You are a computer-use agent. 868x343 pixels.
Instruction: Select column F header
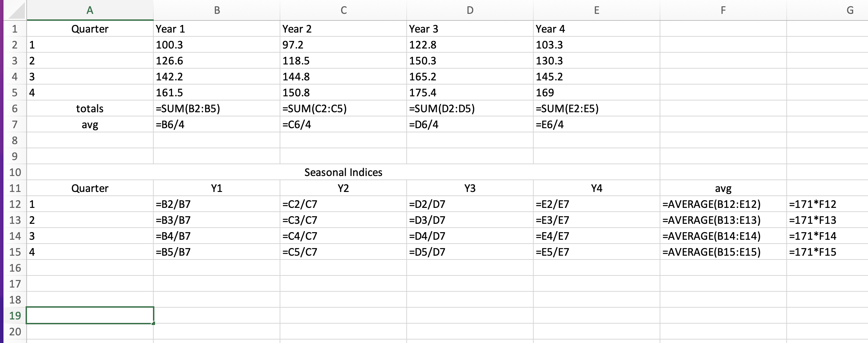tap(723, 10)
